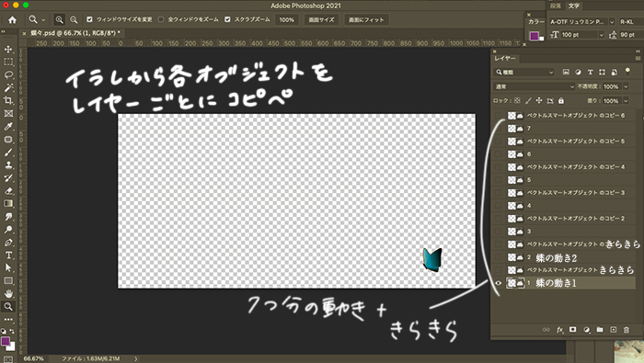Select the Rectangle shape tool
The height and width of the screenshot is (363, 644).
tap(8, 281)
